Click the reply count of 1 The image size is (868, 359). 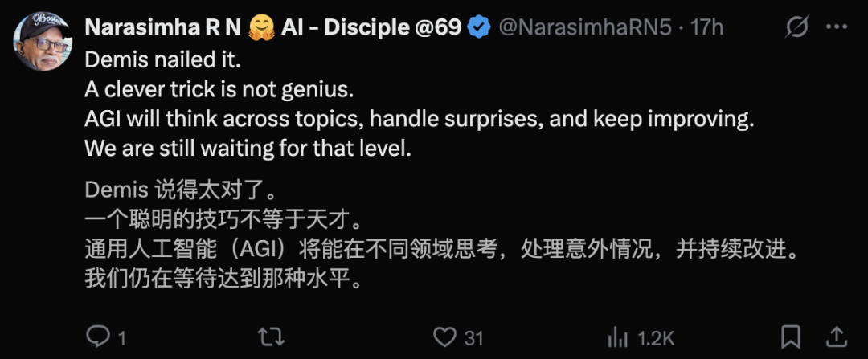[x=122, y=337]
